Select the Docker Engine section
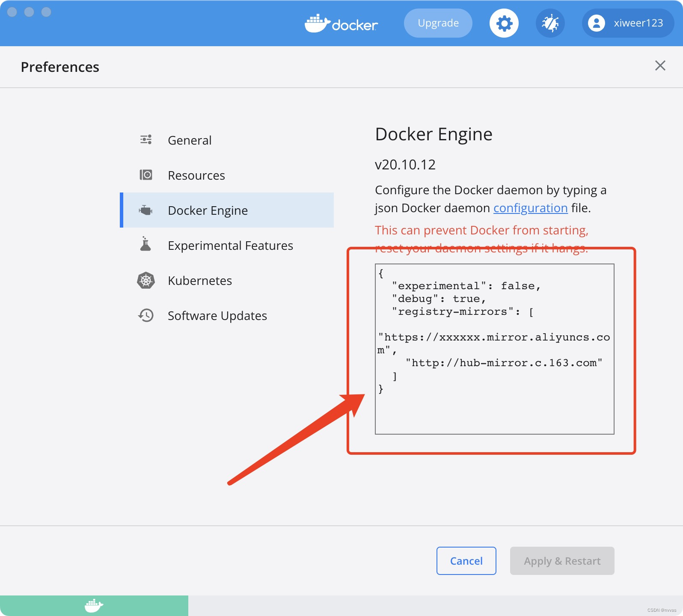 pos(227,210)
